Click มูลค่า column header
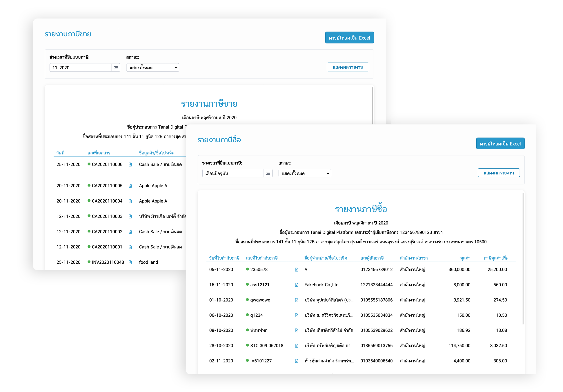563x392 pixels. (465, 258)
